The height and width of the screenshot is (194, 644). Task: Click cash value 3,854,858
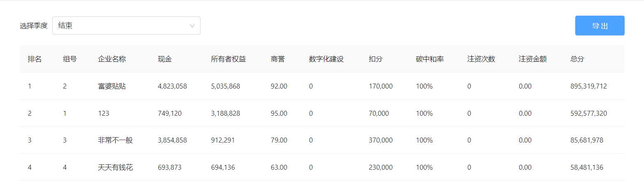click(172, 140)
